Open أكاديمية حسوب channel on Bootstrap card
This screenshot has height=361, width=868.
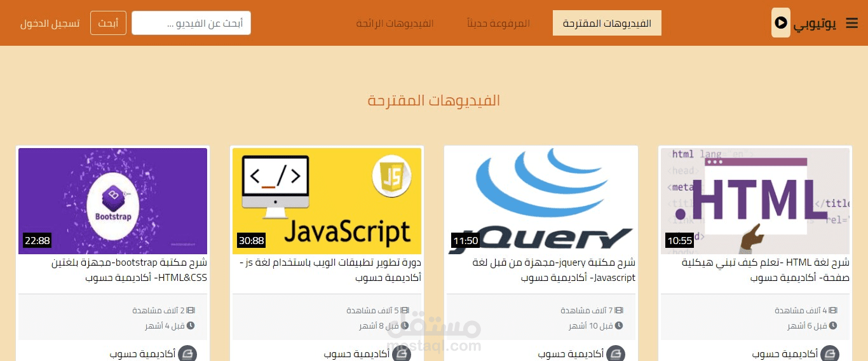coord(142,354)
